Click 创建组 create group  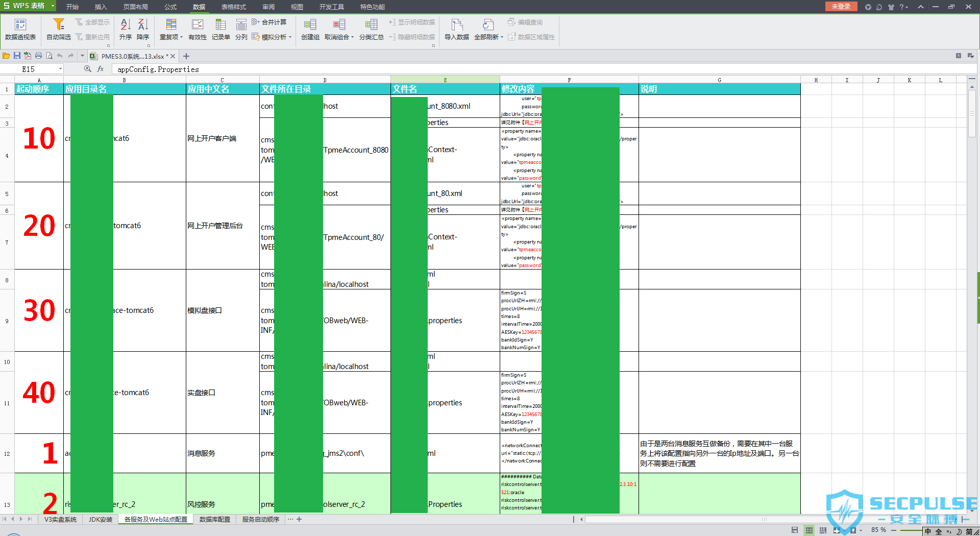(310, 29)
